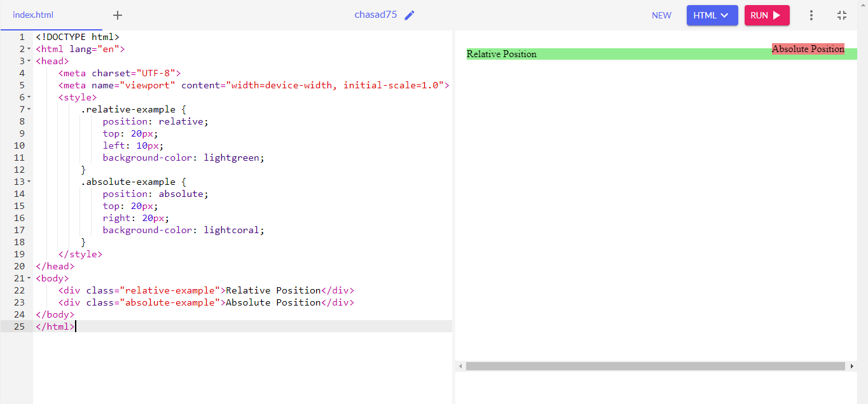Image resolution: width=868 pixels, height=404 pixels.
Task: Click the preview scrollbar left arrow
Action: (460, 367)
